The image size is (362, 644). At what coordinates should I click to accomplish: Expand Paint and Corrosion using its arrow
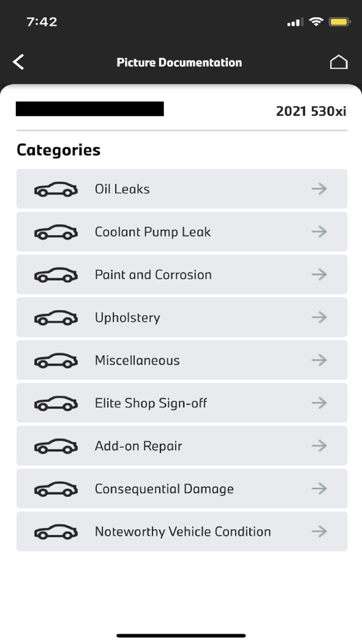pos(319,275)
